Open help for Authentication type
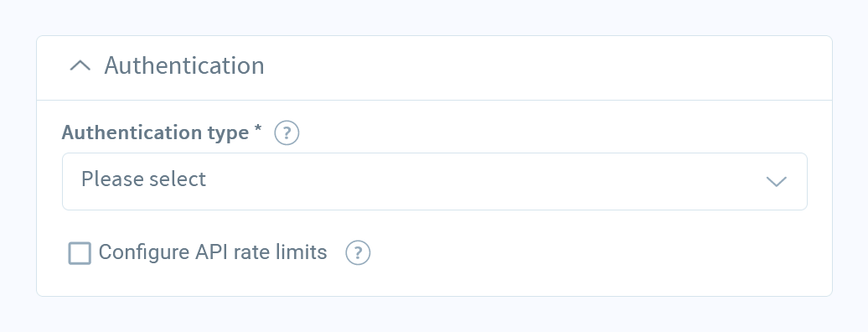868x332 pixels. point(287,133)
